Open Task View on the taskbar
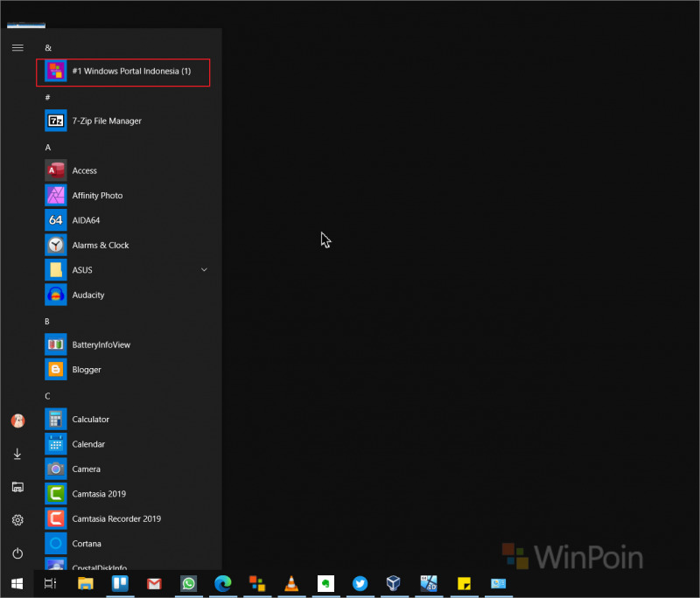This screenshot has height=598, width=700. tap(51, 583)
